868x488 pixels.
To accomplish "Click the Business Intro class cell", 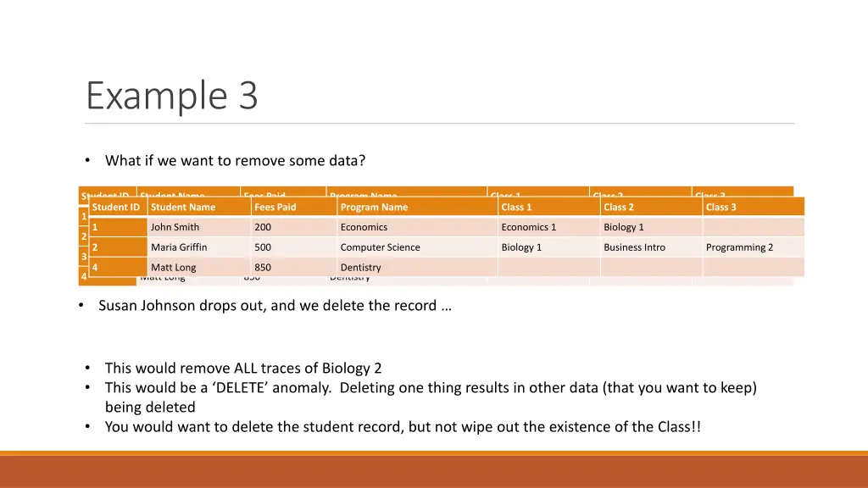I will pos(651,247).
